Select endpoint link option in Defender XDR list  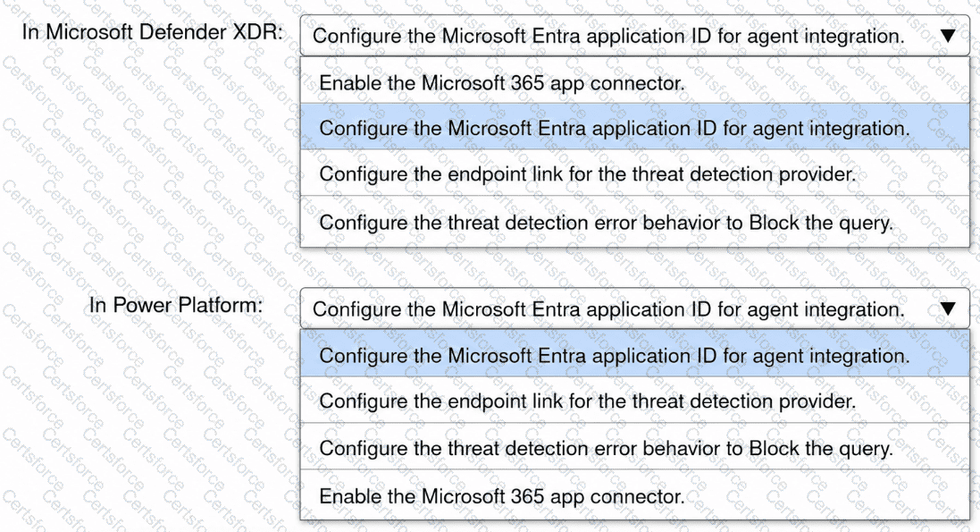click(634, 173)
